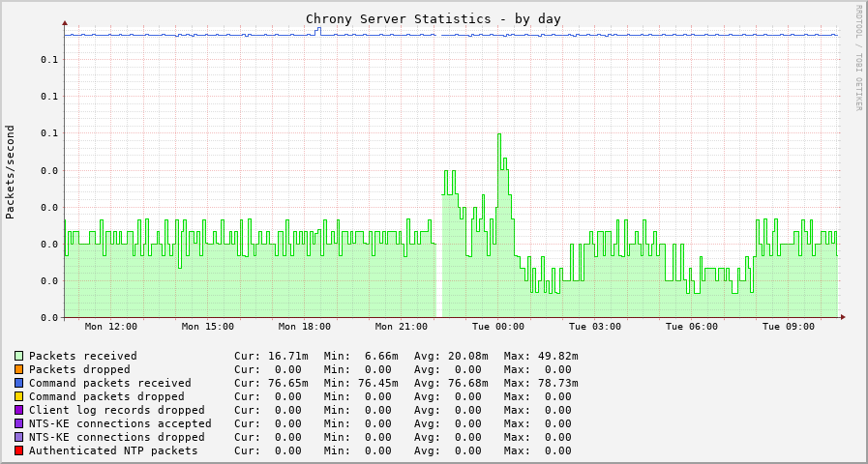Click the NTS-KE connections accepted swatch
The width and height of the screenshot is (868, 464).
(x=18, y=423)
